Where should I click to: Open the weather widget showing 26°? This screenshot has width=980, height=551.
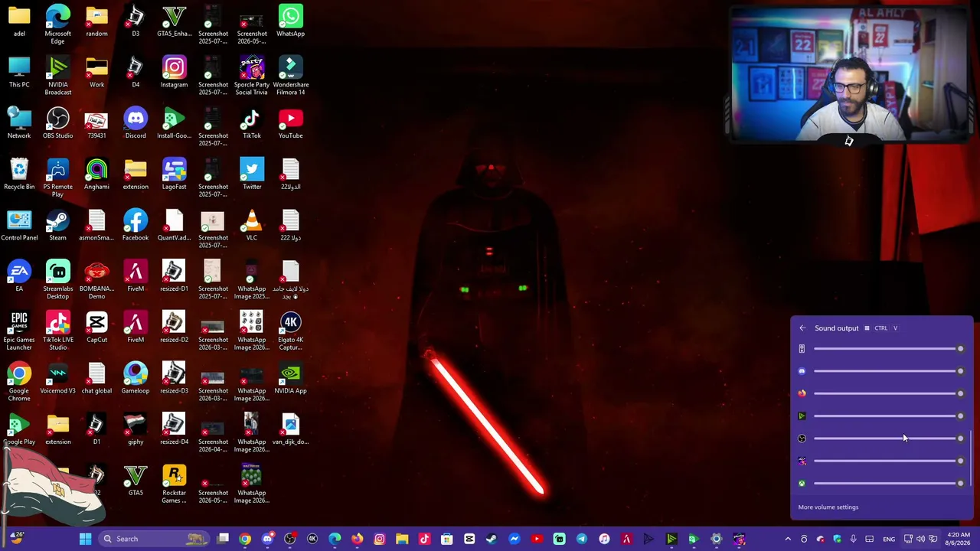click(x=16, y=538)
